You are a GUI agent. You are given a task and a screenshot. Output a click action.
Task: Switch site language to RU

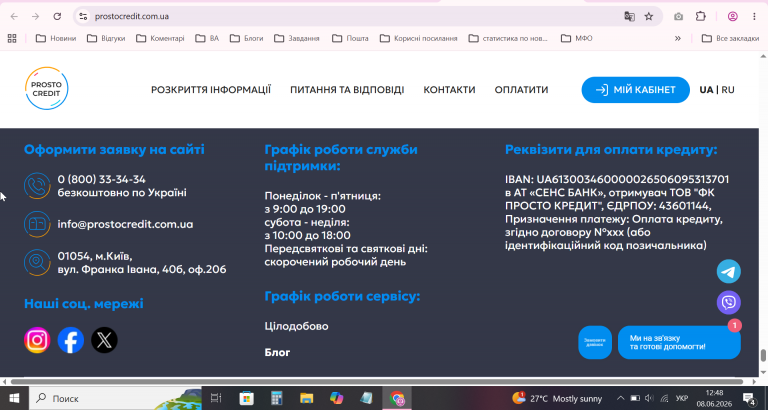coord(728,90)
